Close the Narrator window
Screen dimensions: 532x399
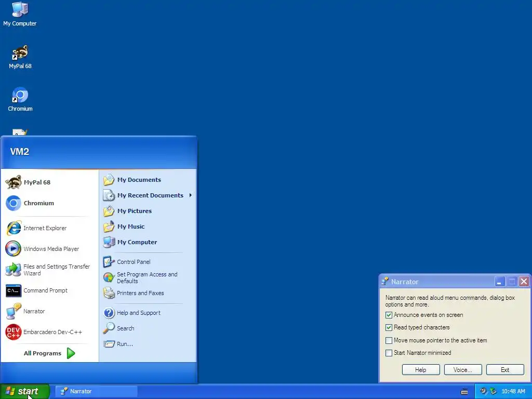click(x=524, y=282)
